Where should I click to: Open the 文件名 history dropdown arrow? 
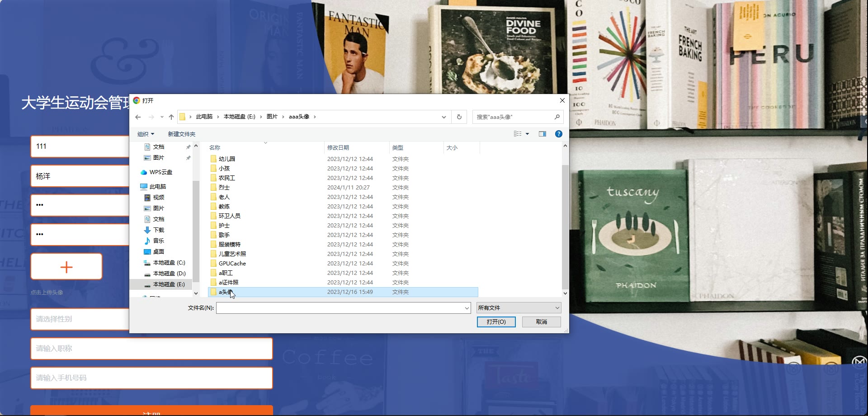coord(467,308)
